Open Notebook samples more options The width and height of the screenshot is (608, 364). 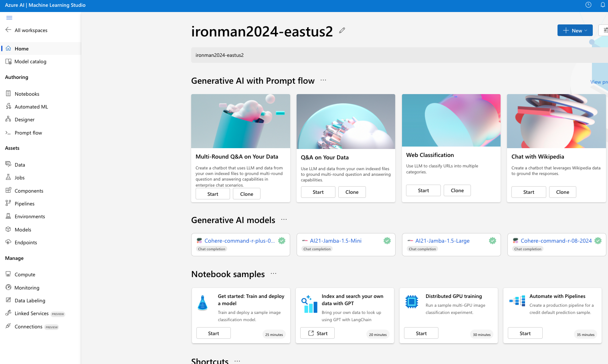pos(274,274)
